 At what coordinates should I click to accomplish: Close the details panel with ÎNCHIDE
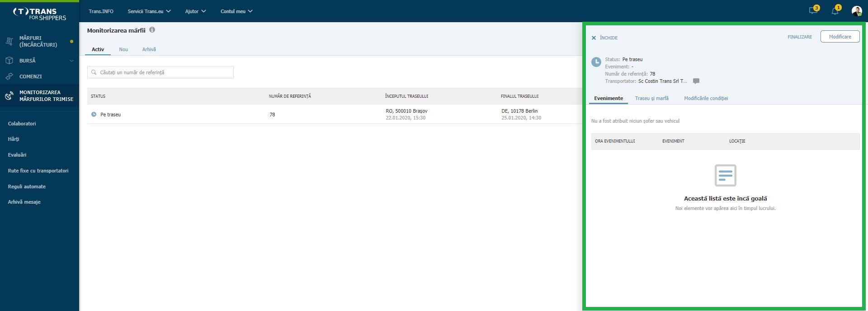pyautogui.click(x=604, y=38)
